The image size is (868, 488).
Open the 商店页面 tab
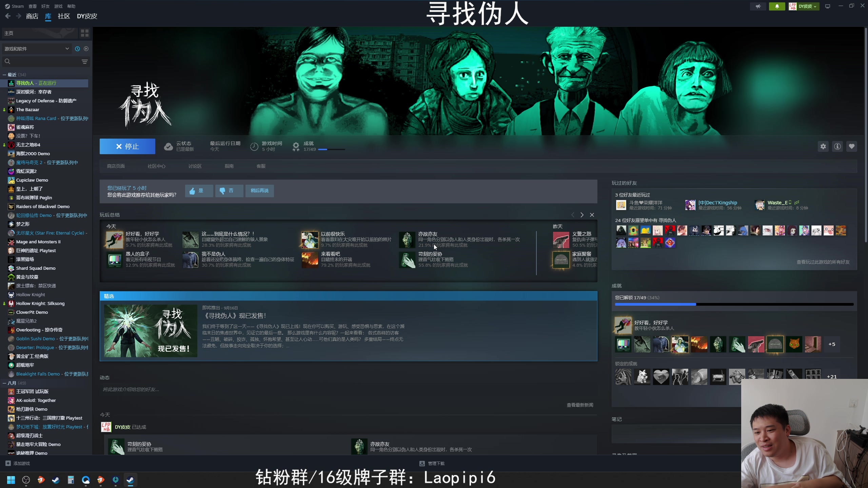point(116,166)
